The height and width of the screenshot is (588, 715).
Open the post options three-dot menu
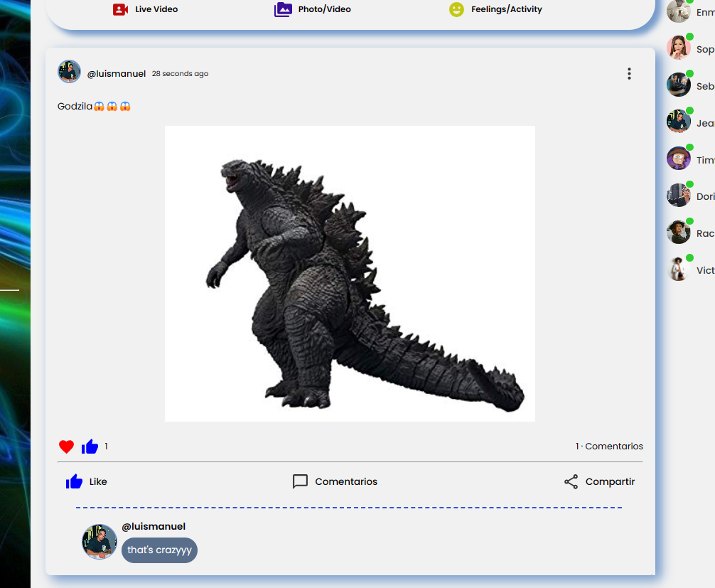pyautogui.click(x=629, y=74)
